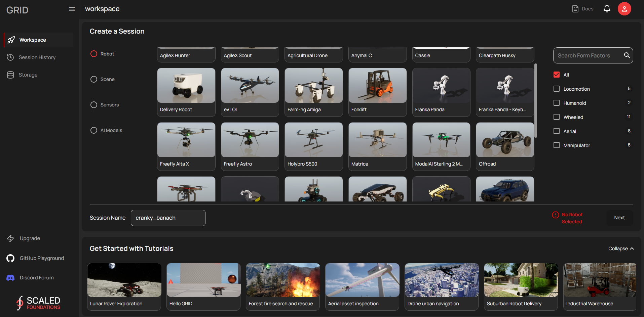Select the Robot step
Viewport: 644px width, 317px height.
(103, 54)
